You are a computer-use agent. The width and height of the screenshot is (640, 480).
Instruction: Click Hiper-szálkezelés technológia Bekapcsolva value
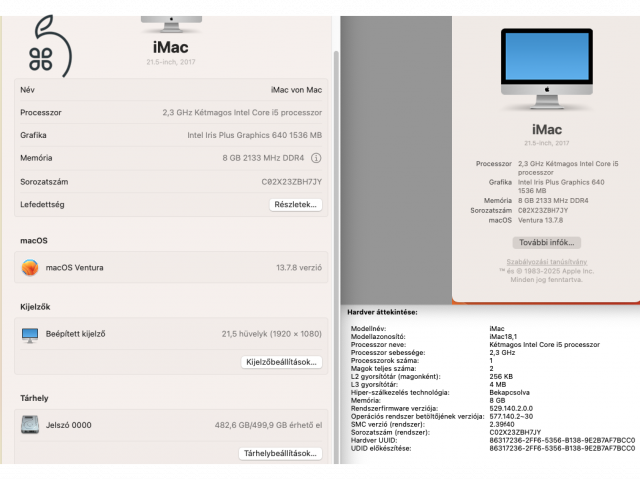click(509, 392)
